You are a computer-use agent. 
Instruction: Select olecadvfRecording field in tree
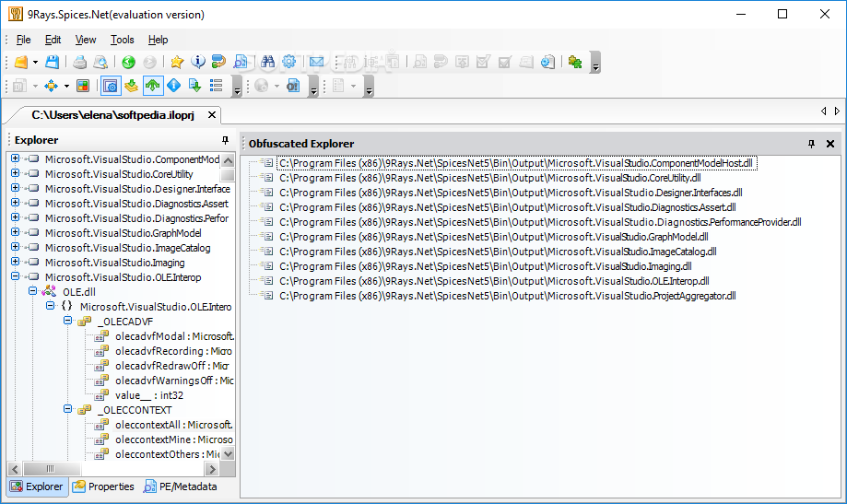click(x=173, y=351)
